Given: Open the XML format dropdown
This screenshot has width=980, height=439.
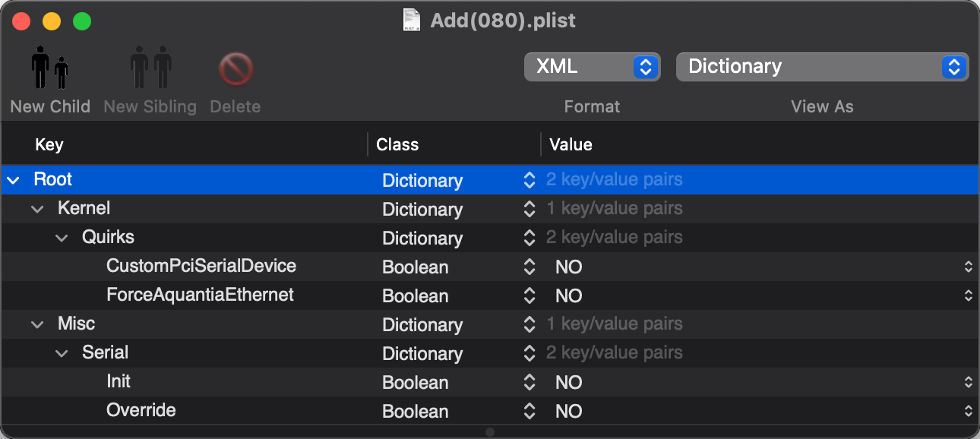Looking at the screenshot, I should 592,67.
